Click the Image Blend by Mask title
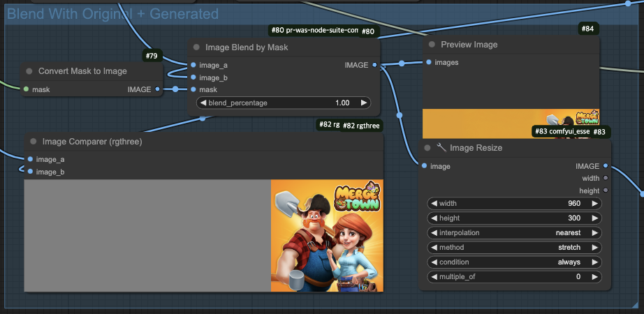 (x=247, y=47)
